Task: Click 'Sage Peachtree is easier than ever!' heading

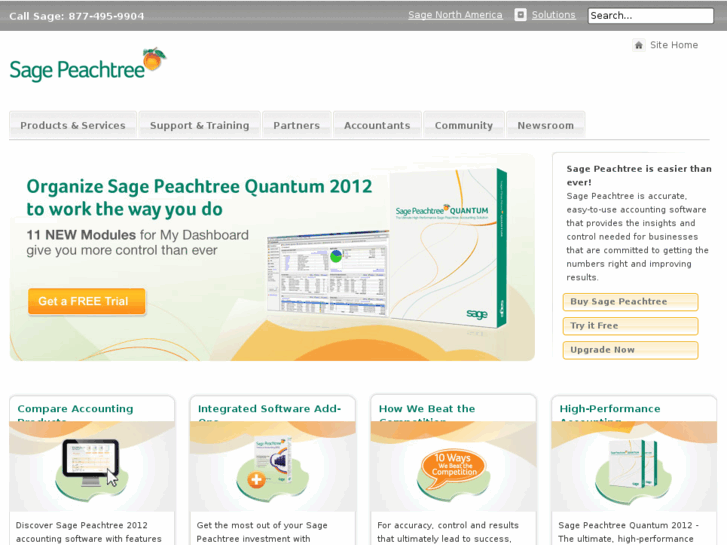Action: [x=639, y=175]
